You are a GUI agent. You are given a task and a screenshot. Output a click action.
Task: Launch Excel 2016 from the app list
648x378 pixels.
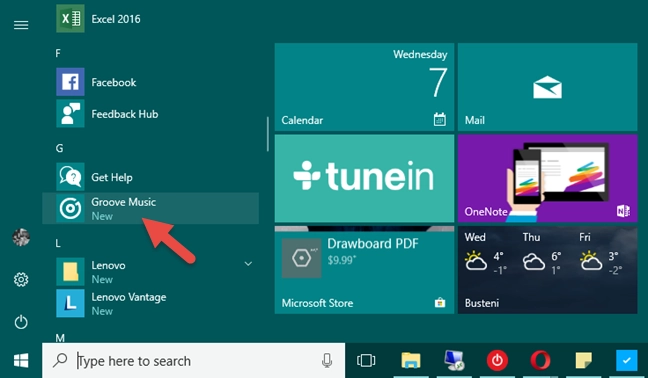pos(151,19)
